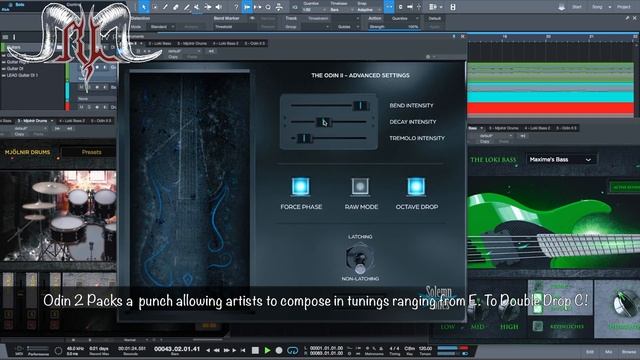Image resolution: width=640 pixels, height=360 pixels.
Task: Click the Stop button in transport
Action: (255, 350)
